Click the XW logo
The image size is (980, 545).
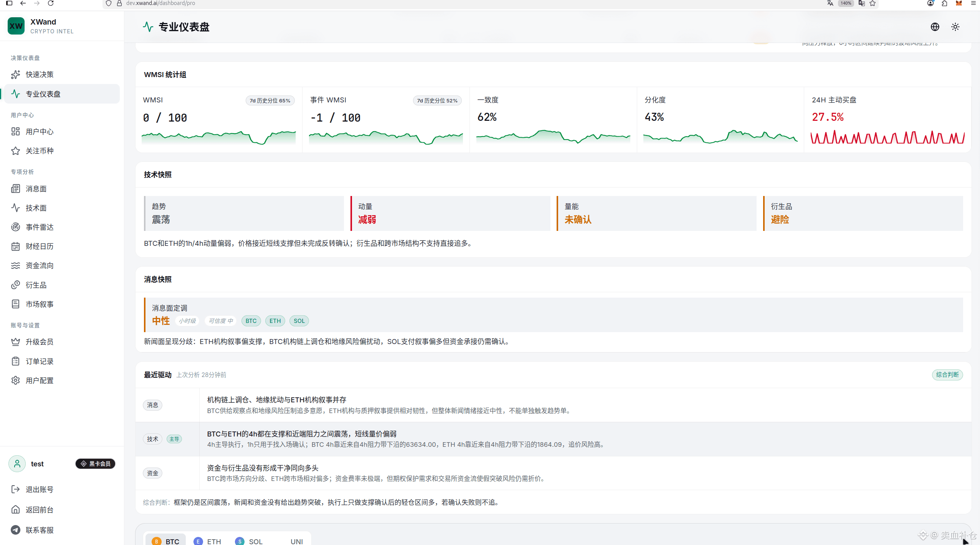pyautogui.click(x=16, y=26)
